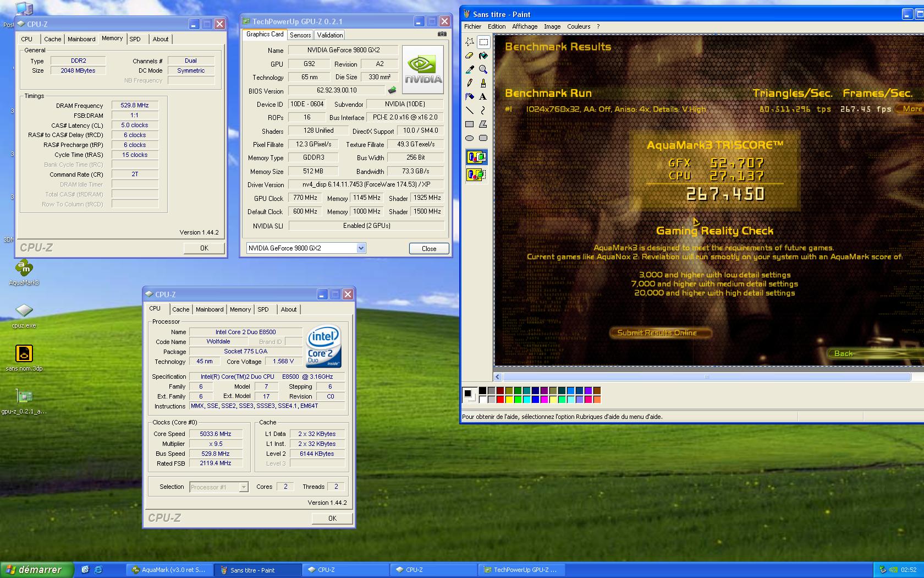Select the Curve tool in Paint
Viewport: 924px width, 578px height.
pyautogui.click(x=483, y=111)
